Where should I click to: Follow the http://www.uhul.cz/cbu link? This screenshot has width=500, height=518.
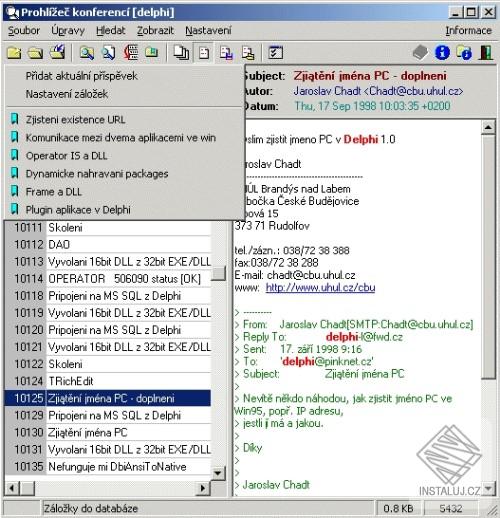(x=320, y=287)
